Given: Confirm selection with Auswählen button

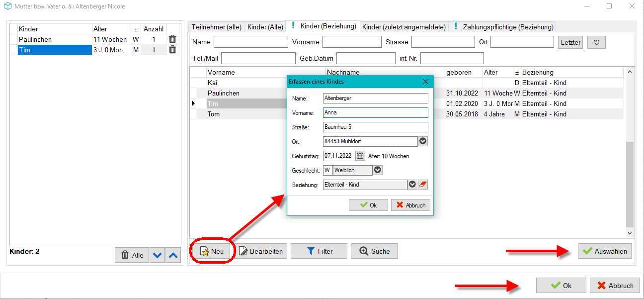Looking at the screenshot, I should point(605,251).
